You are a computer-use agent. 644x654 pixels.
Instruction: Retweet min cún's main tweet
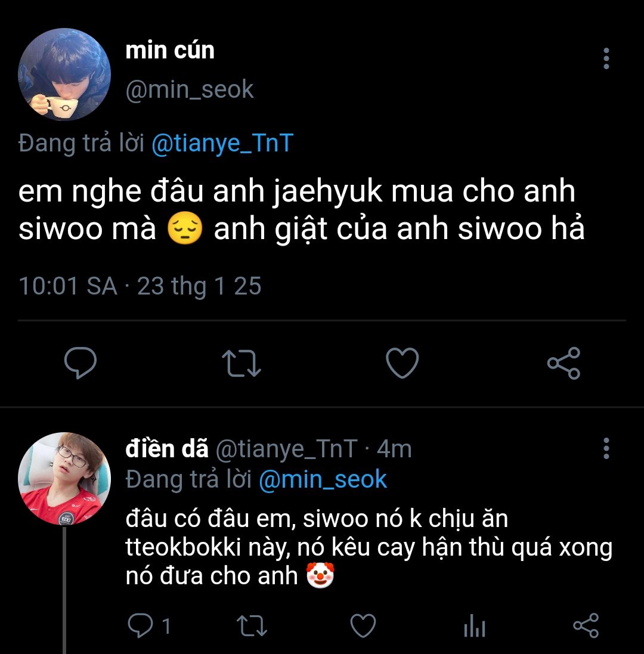click(241, 362)
